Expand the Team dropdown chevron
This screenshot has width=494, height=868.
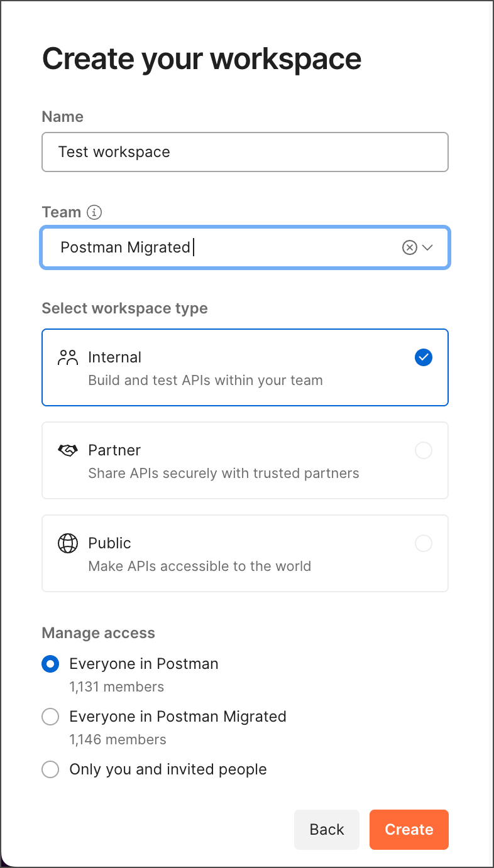tap(428, 247)
